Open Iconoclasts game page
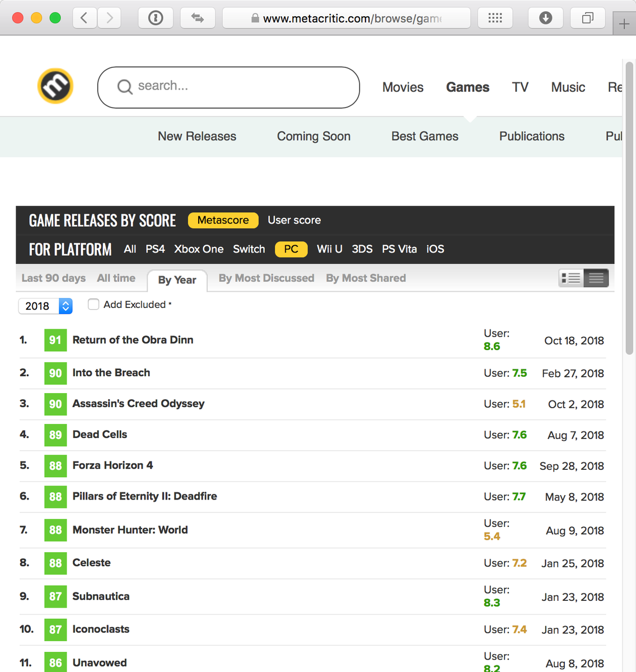 (x=101, y=629)
